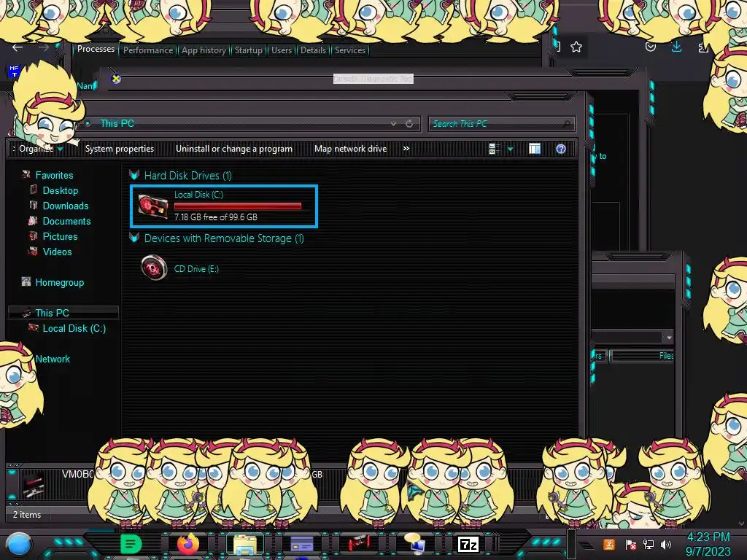Launch 7-Zip from the taskbar
The width and height of the screenshot is (747, 560).
(468, 544)
